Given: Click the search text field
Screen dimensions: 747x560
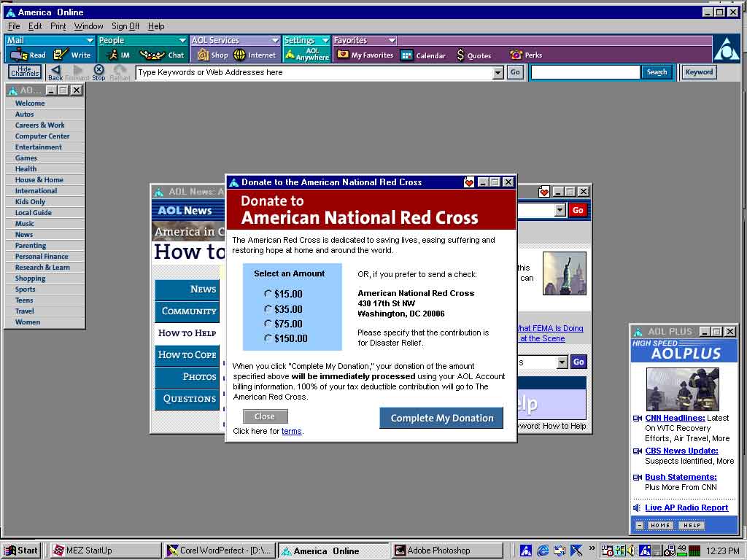Looking at the screenshot, I should pyautogui.click(x=585, y=72).
